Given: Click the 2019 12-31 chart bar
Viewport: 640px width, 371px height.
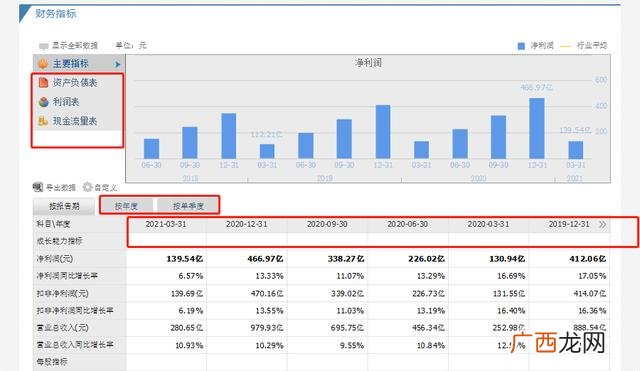Looking at the screenshot, I should tap(383, 132).
